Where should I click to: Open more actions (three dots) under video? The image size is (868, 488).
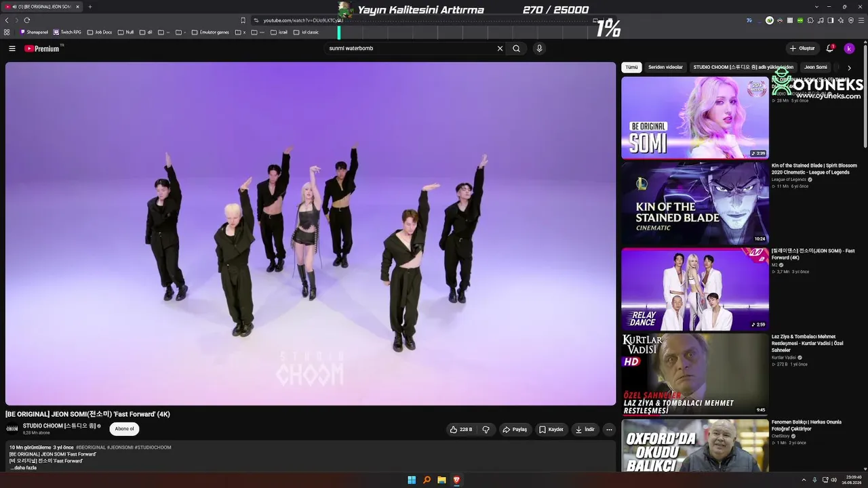[609, 430]
